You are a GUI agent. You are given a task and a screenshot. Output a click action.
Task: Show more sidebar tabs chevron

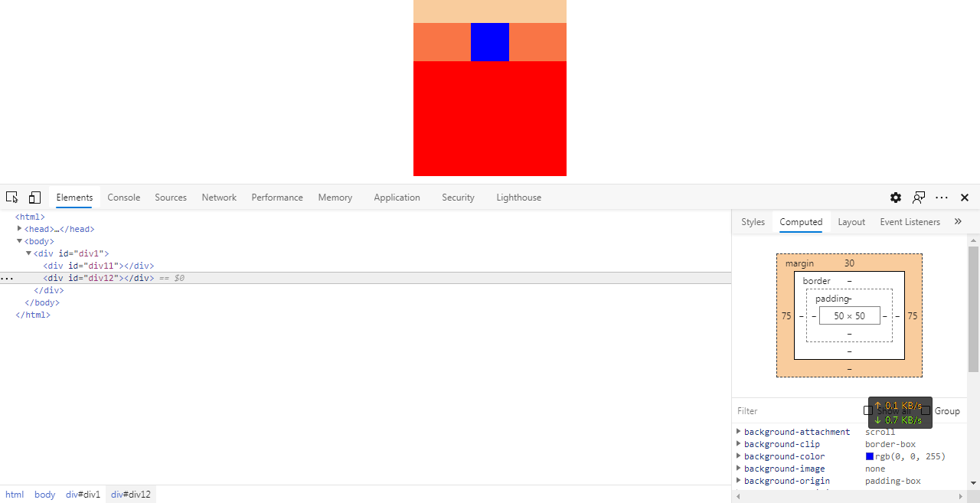click(x=958, y=221)
